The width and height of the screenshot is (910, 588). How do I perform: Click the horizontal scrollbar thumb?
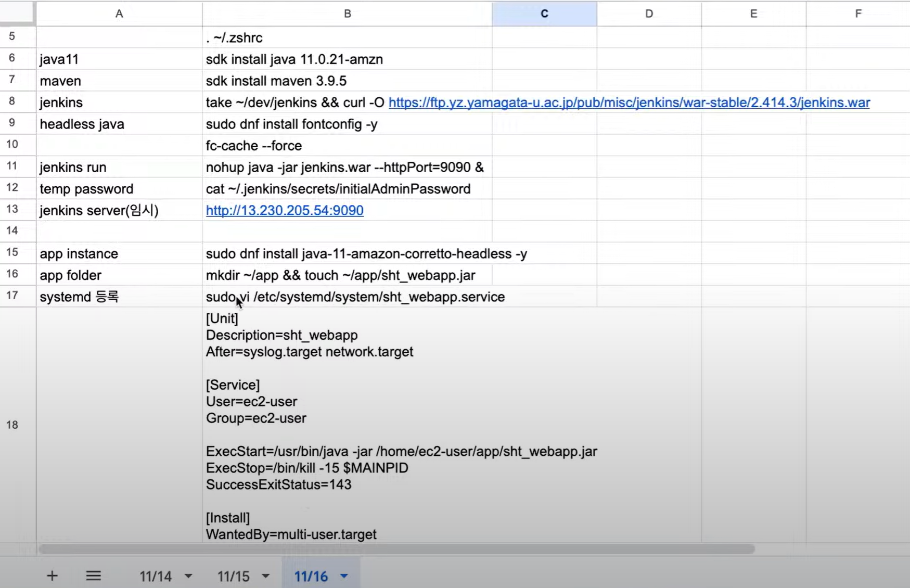(x=396, y=549)
